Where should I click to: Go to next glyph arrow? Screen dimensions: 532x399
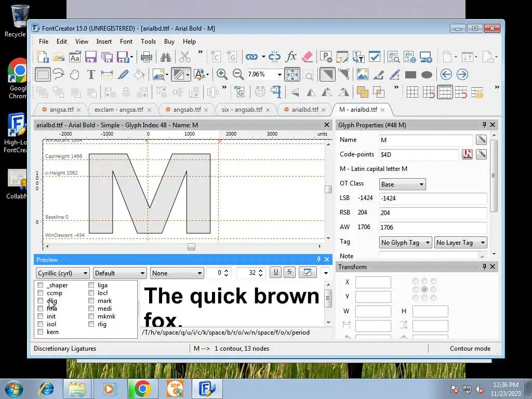pos(462,74)
